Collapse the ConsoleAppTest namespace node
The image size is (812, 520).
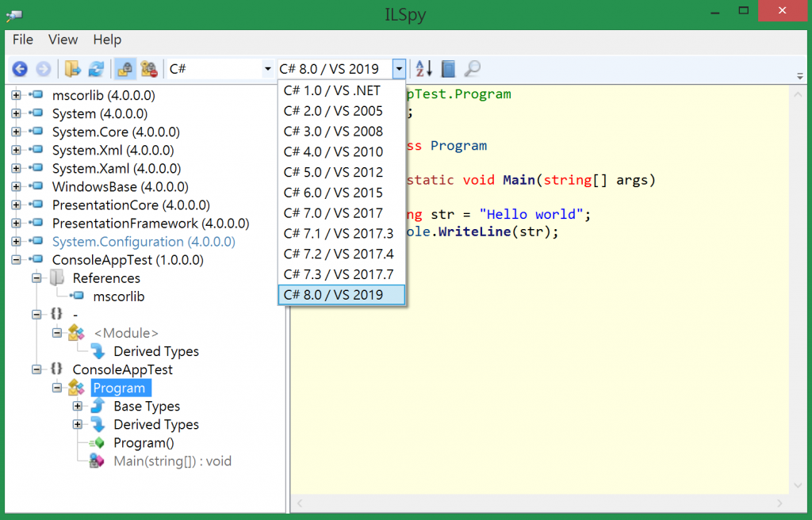(36, 369)
